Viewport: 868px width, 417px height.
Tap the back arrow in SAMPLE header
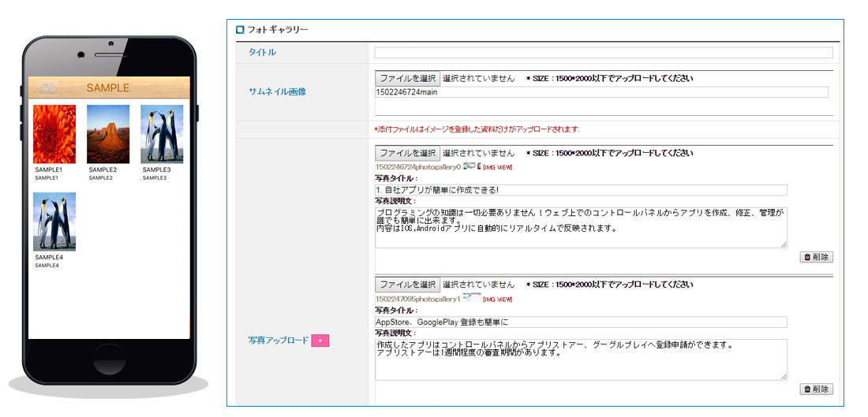[49, 87]
